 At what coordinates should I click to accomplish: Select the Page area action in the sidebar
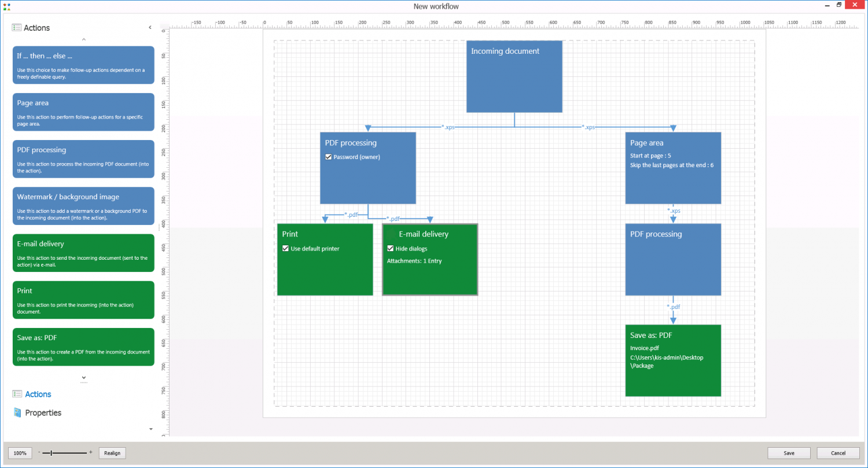pyautogui.click(x=83, y=112)
